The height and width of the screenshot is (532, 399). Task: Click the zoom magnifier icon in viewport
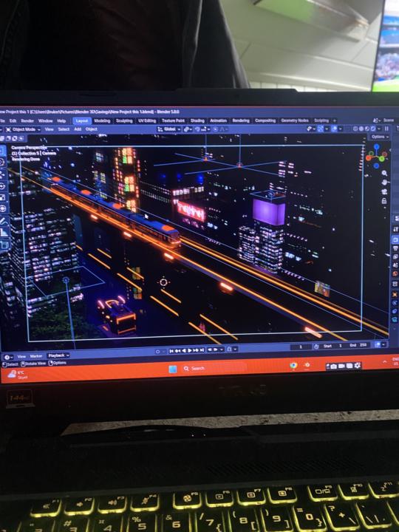(384, 174)
